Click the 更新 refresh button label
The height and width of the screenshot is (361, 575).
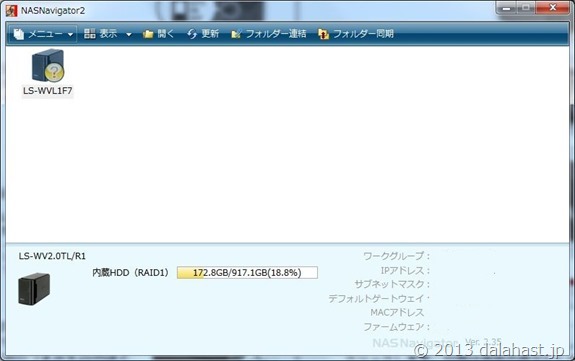tap(210, 34)
